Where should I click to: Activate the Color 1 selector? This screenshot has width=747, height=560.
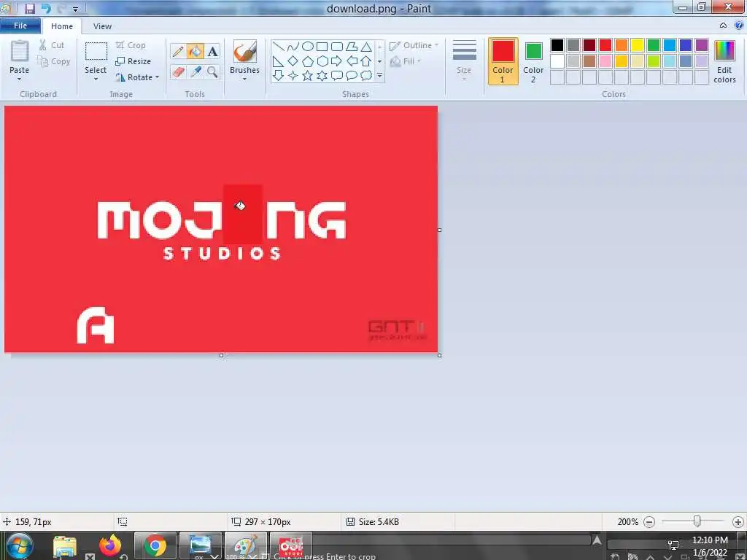[503, 61]
